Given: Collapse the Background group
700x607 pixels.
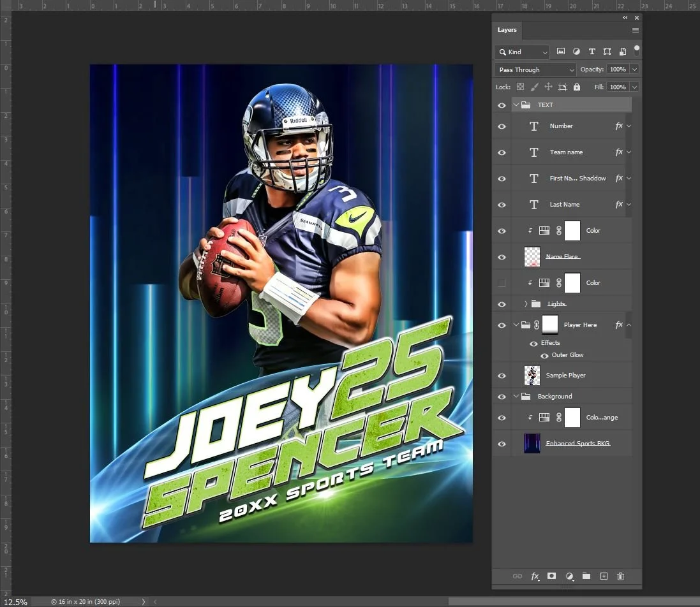Looking at the screenshot, I should pyautogui.click(x=516, y=396).
